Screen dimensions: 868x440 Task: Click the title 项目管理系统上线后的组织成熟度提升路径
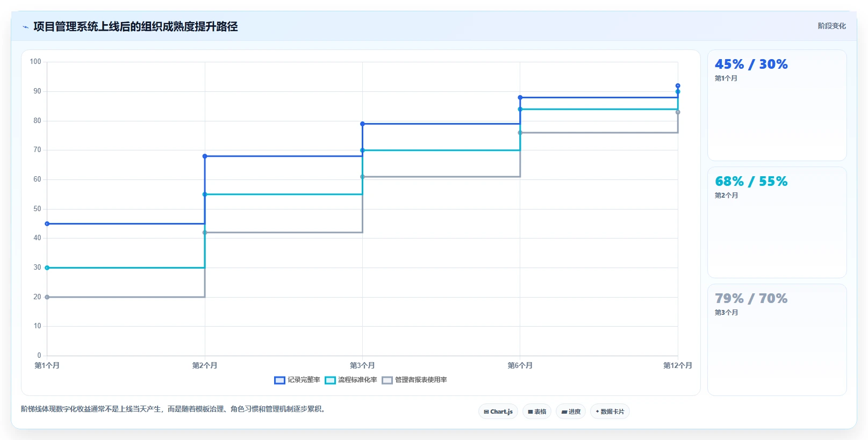135,27
